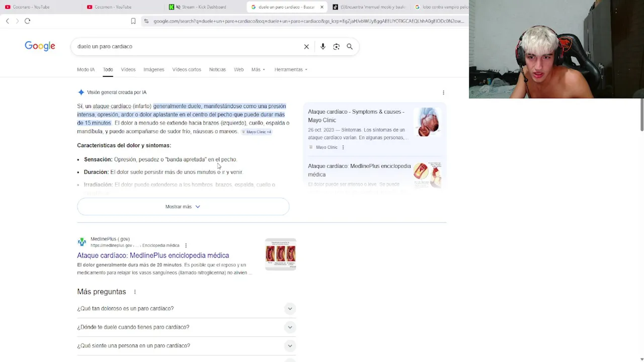Click the page vertical scrollbar thumb

coord(641,115)
